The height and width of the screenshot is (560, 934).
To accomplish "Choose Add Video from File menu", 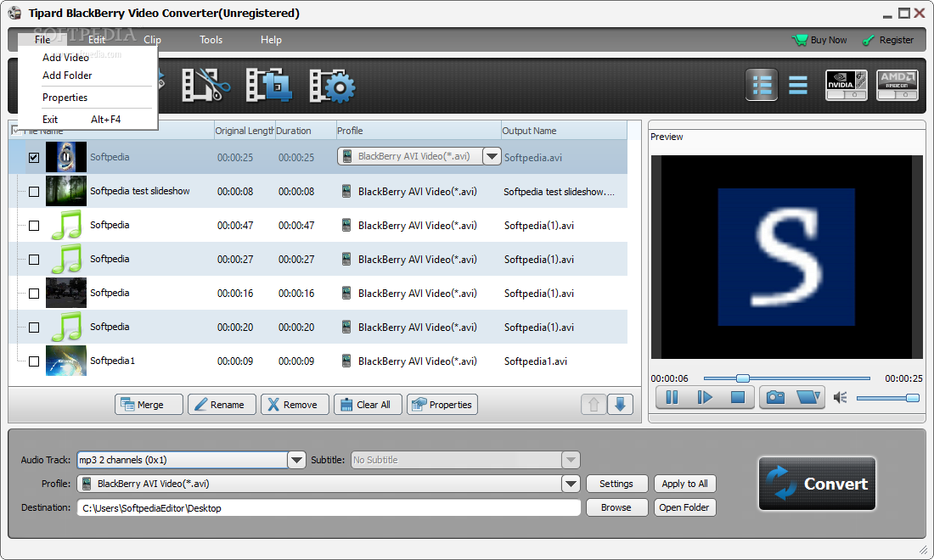I will click(65, 58).
